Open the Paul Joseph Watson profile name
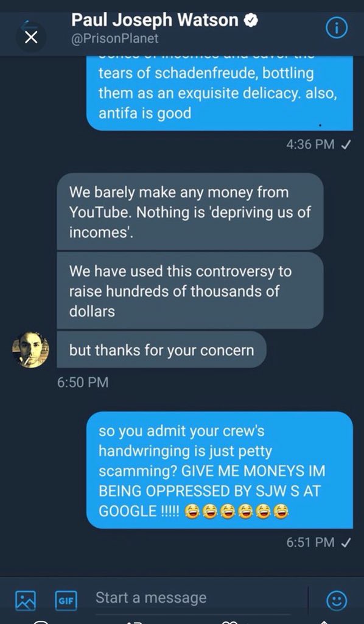 tap(155, 19)
